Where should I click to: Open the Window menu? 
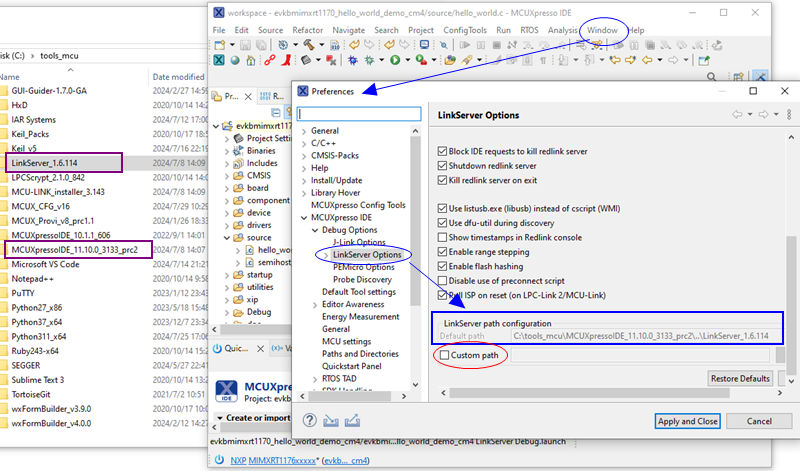coord(602,30)
